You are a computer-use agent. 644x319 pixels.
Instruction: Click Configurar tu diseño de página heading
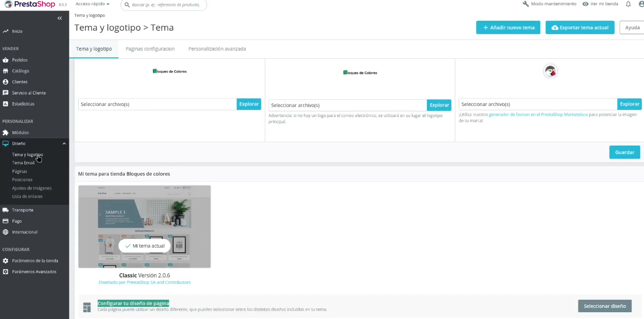133,303
